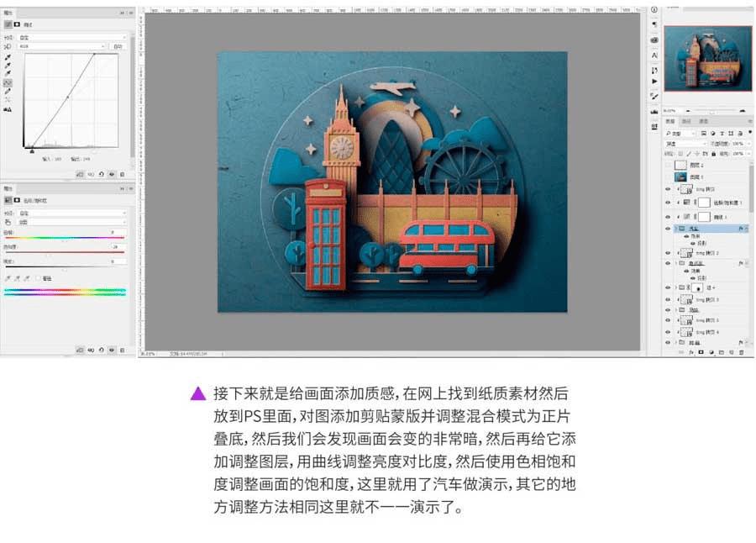
Task: Hide the timg 拷贝 3 layer
Action: click(668, 300)
